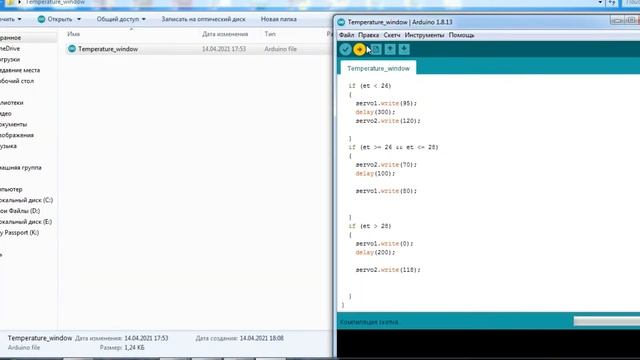Open the Общий доступ dropdown in Explorer
Screen dimensions: 640x360
coord(121,19)
